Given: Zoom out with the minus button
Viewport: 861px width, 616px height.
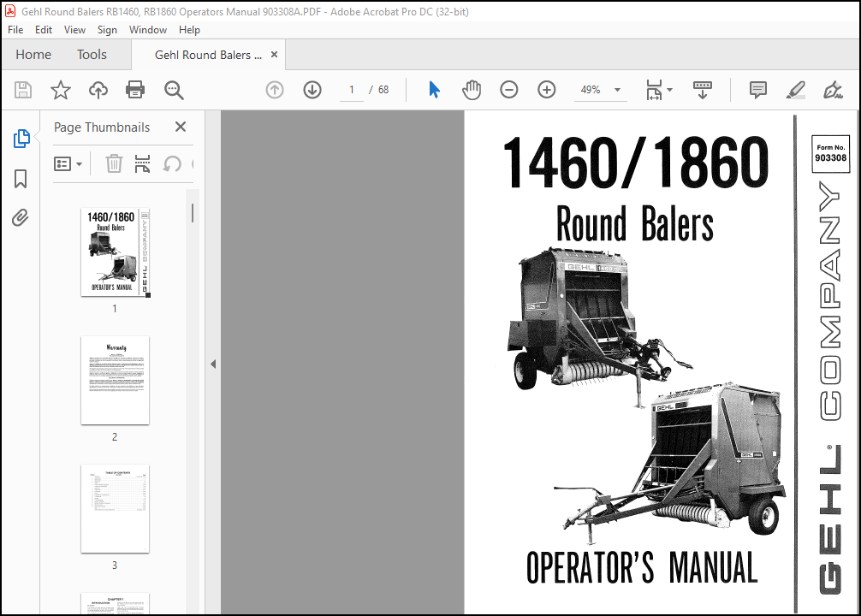Looking at the screenshot, I should 509,90.
